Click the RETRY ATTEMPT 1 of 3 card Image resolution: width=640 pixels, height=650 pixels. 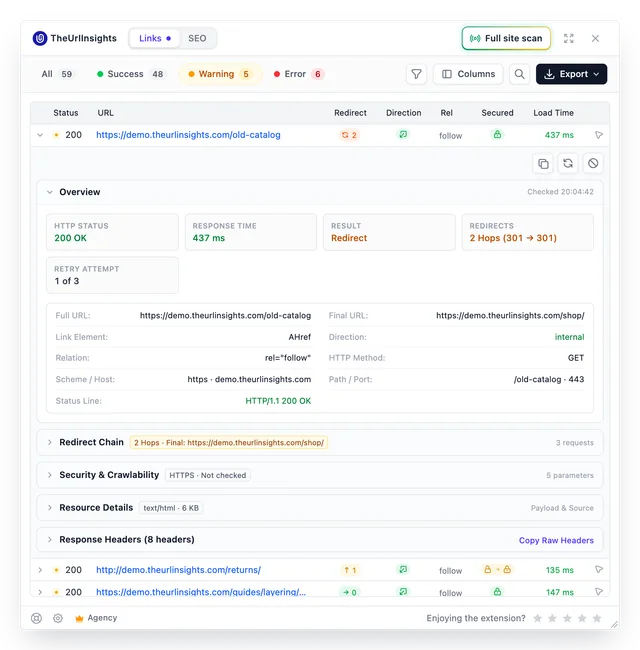[x=112, y=275]
